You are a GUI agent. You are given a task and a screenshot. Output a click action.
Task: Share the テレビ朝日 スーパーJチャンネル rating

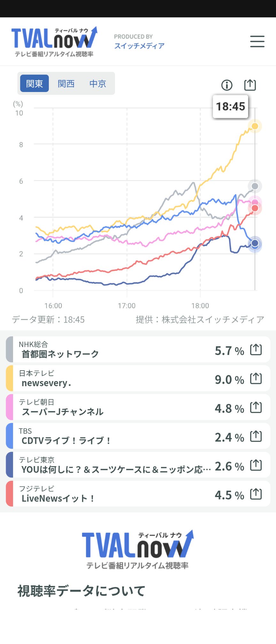point(256,407)
